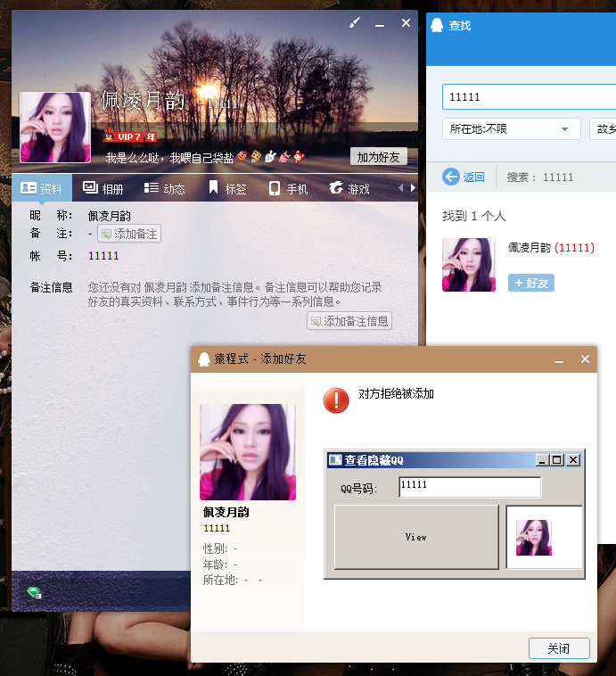This screenshot has height=676, width=616.
Task: Click the large profile avatar photo
Action: (x=55, y=128)
